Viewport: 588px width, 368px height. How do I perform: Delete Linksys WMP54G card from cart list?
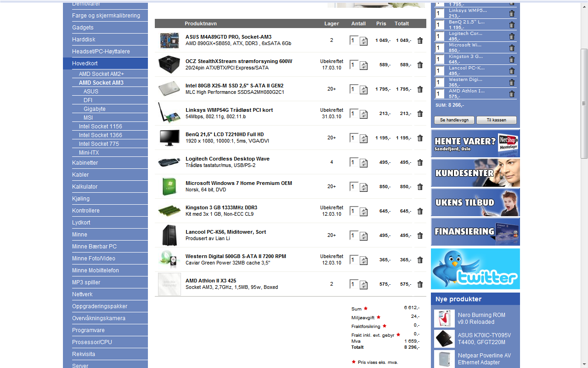coord(420,114)
